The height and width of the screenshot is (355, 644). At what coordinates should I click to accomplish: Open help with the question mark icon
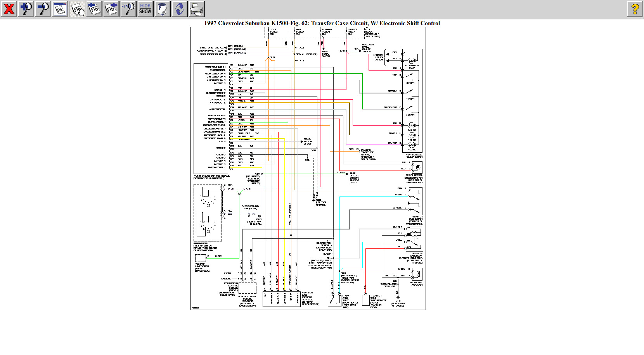(635, 9)
